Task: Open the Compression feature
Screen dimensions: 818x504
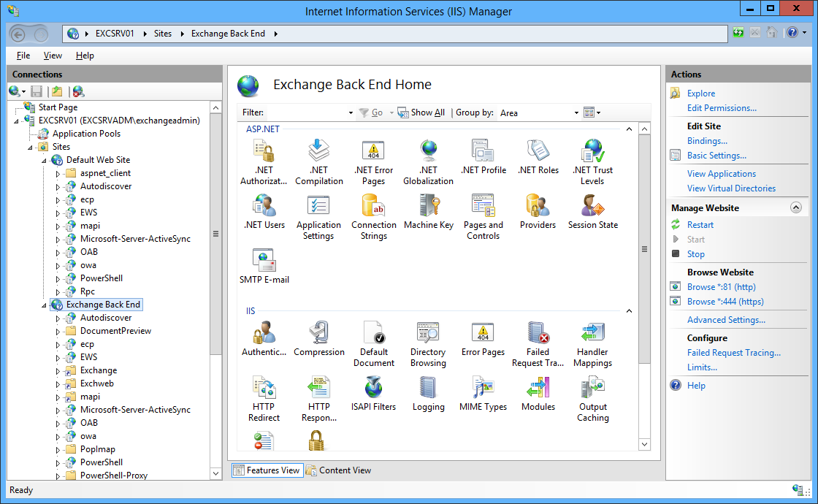Action: (x=318, y=339)
